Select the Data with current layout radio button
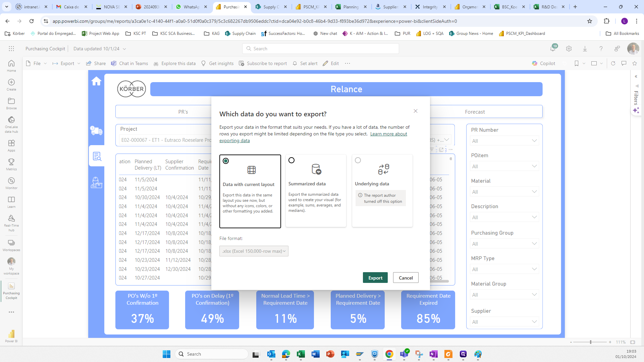Screen dimensions: 644x362 226,161
